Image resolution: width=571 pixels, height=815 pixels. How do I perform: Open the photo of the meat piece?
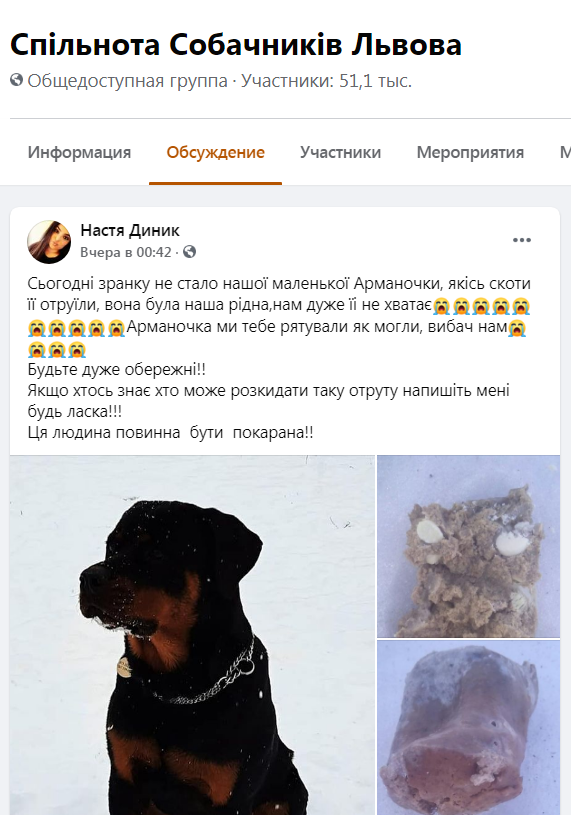[x=469, y=728]
